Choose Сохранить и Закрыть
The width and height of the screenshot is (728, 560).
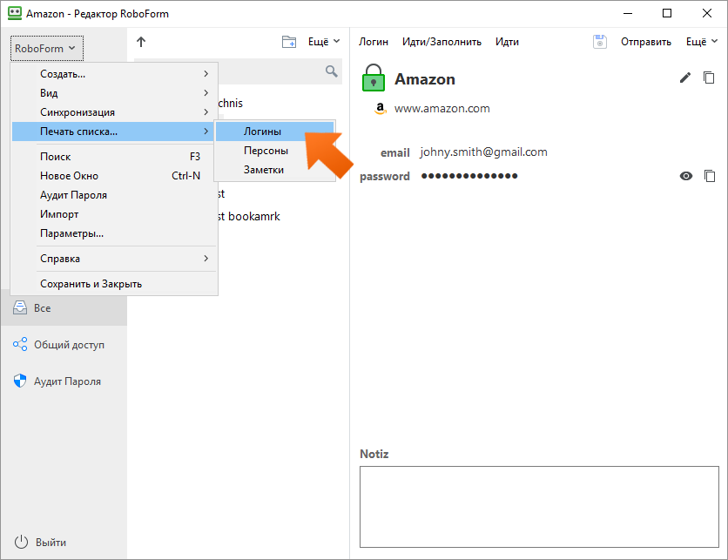[x=114, y=284]
